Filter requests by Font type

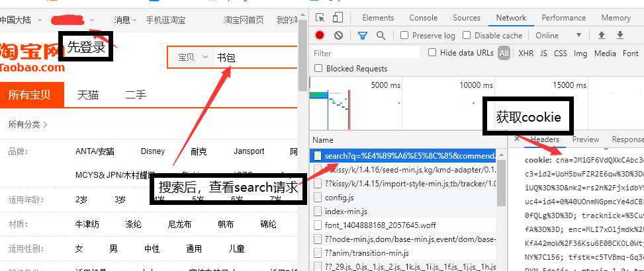tap(631, 54)
